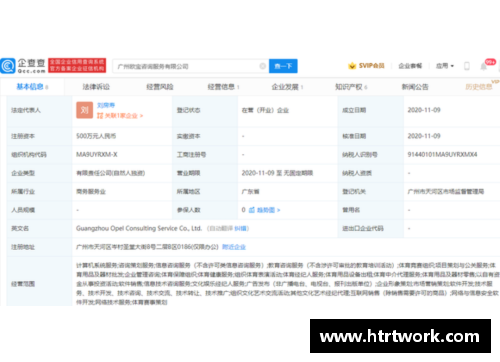Select 在营（开业）企业 status text
Screen dimensions: 500x362
point(265,110)
